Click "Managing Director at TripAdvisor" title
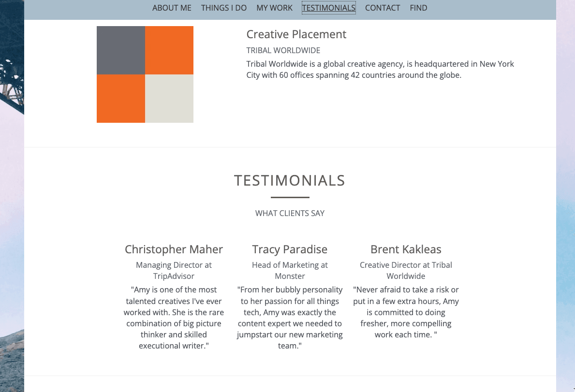The height and width of the screenshot is (392, 575). (x=174, y=271)
